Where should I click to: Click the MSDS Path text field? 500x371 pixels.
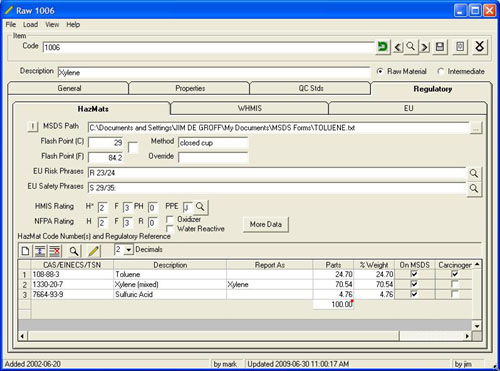tap(278, 128)
